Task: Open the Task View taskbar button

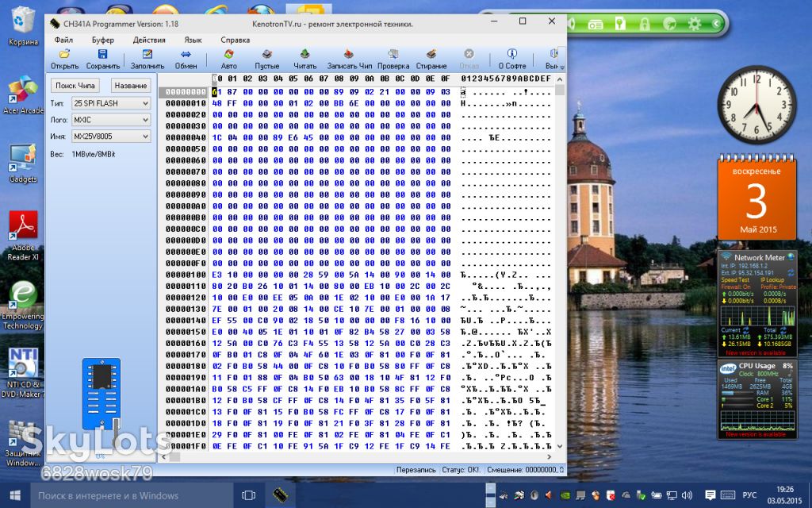Action: pos(249,495)
